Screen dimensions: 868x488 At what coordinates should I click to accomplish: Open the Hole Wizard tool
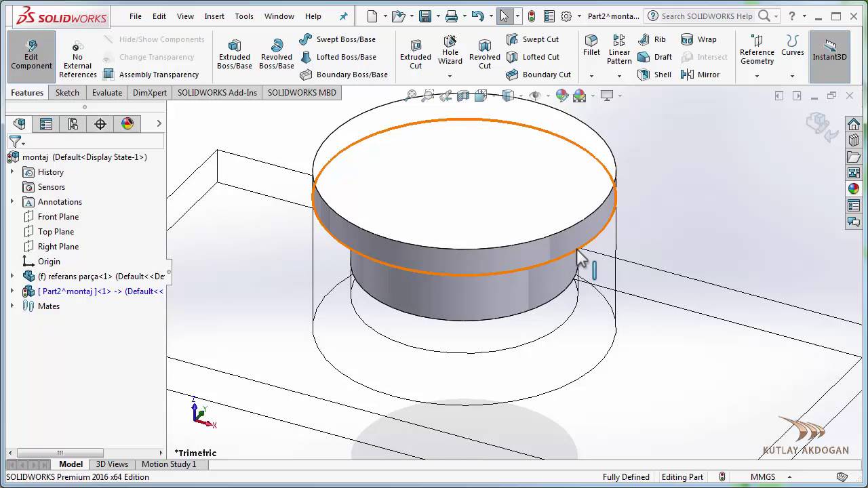click(x=450, y=50)
